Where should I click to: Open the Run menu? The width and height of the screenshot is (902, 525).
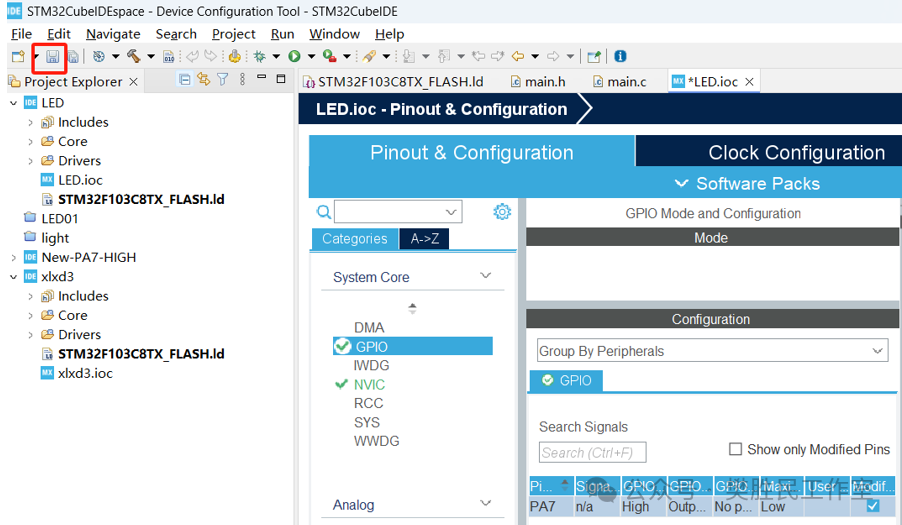coord(282,34)
